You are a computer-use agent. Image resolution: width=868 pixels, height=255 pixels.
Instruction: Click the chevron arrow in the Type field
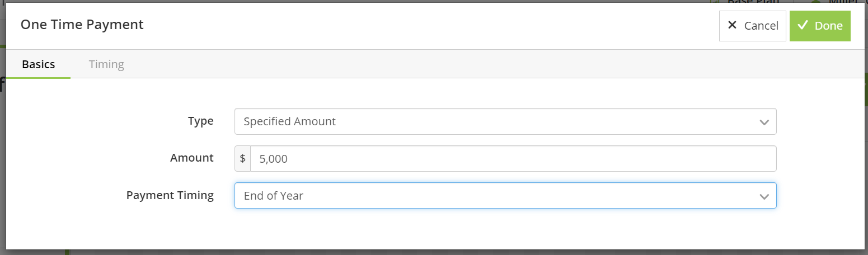(x=764, y=122)
